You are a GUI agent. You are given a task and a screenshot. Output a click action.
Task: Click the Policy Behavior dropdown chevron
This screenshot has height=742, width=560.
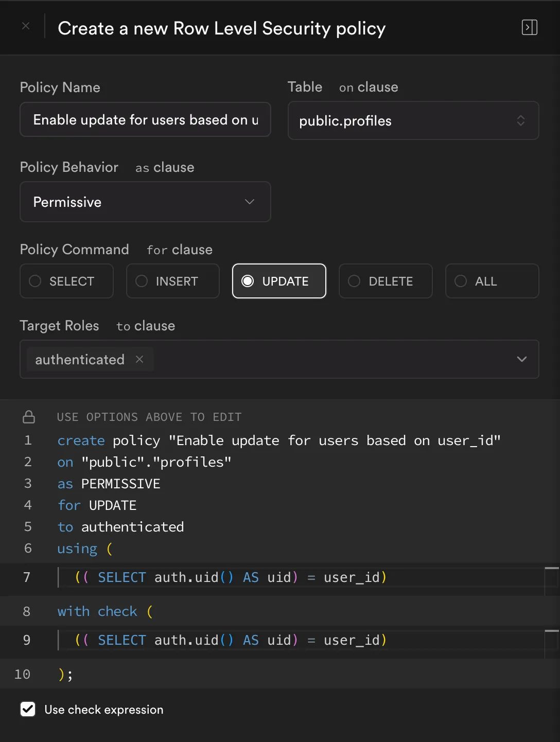click(x=250, y=202)
